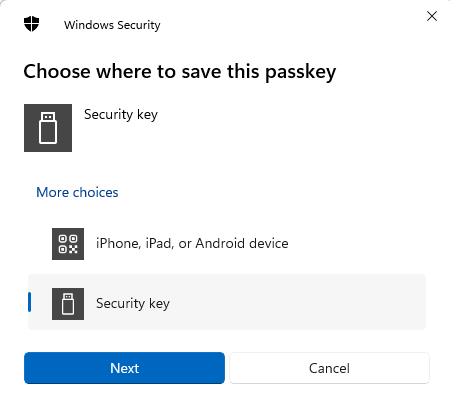Click the 'Choose where to save this passkey' heading
Screen dimensions: 450x402
tap(180, 72)
